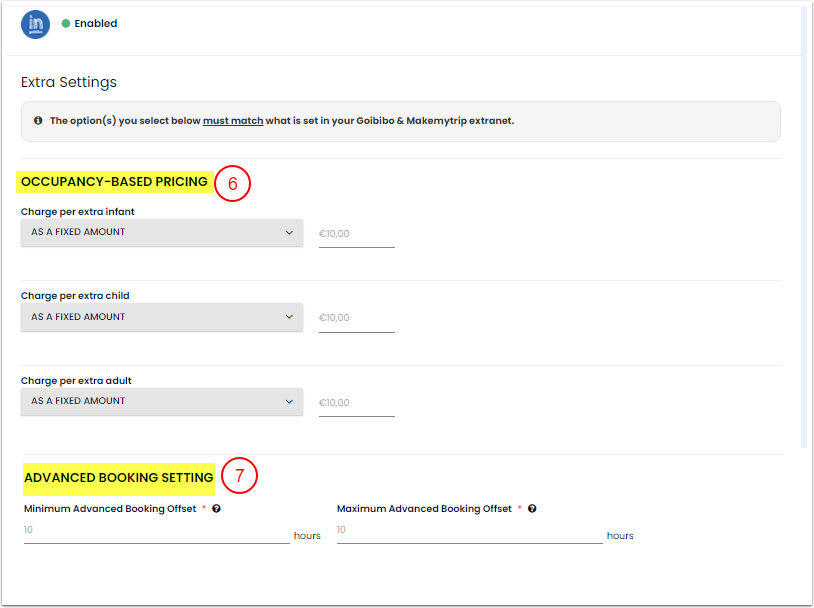Click the Extra Settings section title
This screenshot has height=608, width=814.
pyautogui.click(x=69, y=82)
